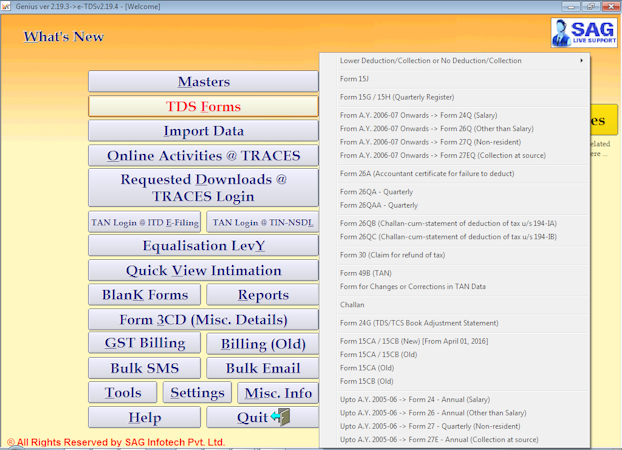622x450 pixels.
Task: Minimize the Genius window
Action: [571, 6]
